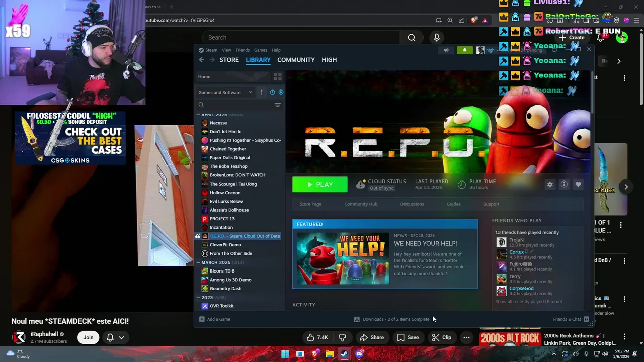Select Don't let Him In game
644x362 pixels.
tap(225, 132)
